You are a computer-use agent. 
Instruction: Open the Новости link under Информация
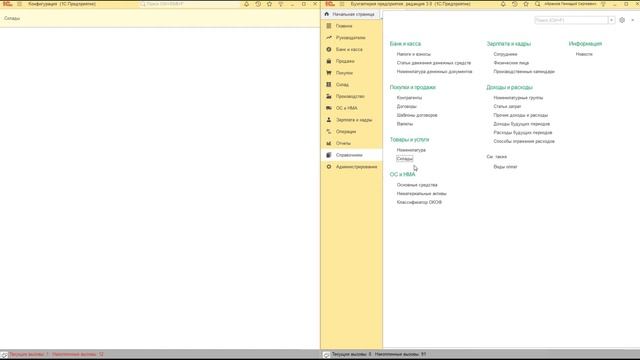(584, 54)
